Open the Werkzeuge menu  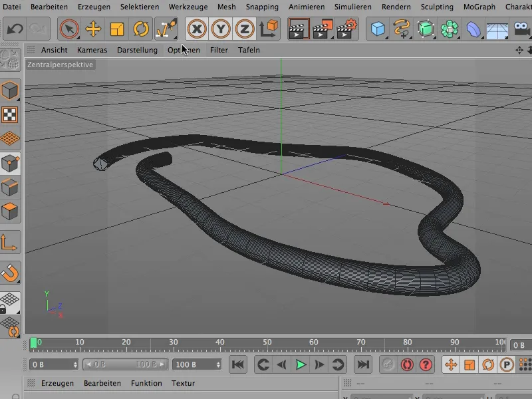(188, 7)
